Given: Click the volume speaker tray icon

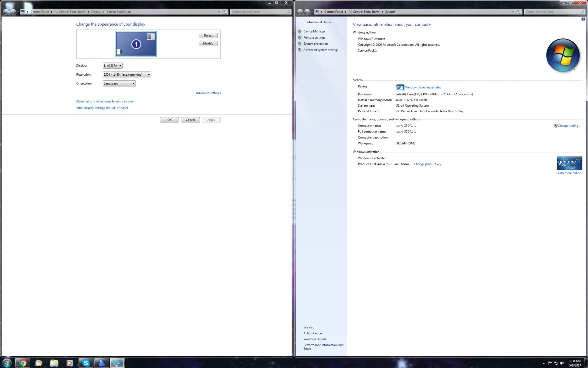Looking at the screenshot, I should point(562,363).
